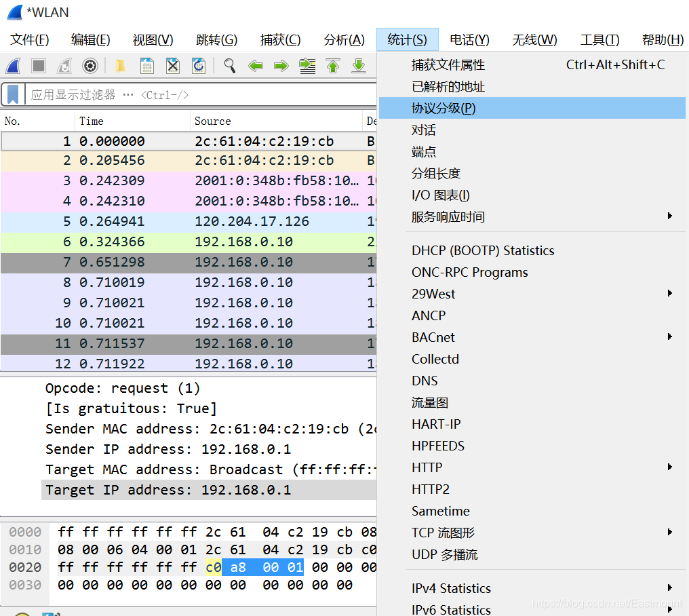Select HART-IP menu entry
Viewport: 689px width, 616px height.
click(x=532, y=424)
